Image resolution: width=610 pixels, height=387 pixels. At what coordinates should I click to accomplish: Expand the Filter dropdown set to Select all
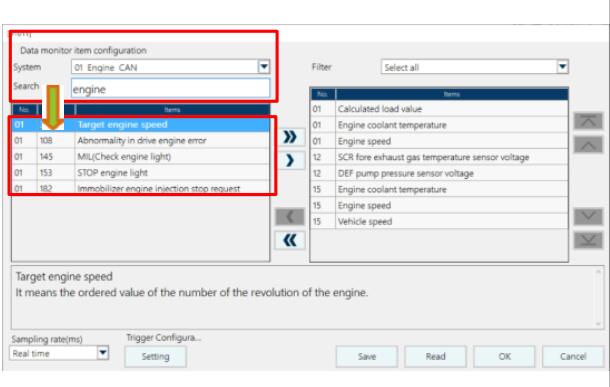pos(562,67)
